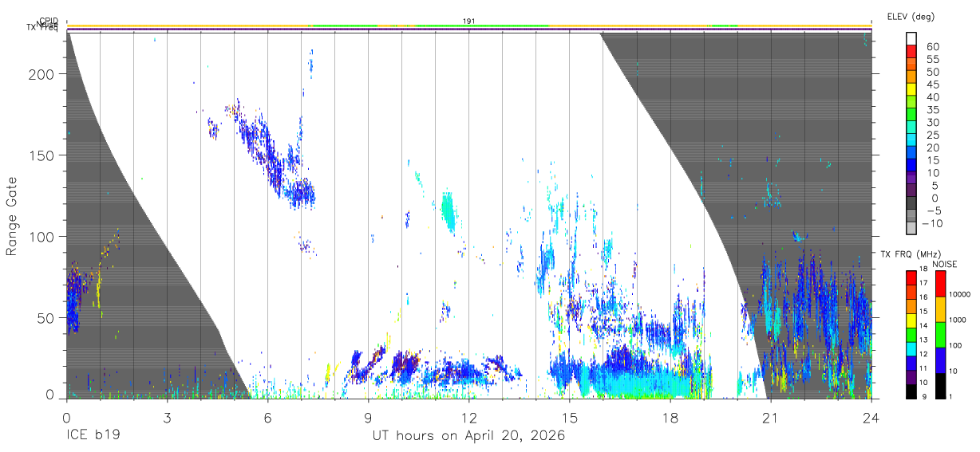Image resolution: width=980 pixels, height=452 pixels.
Task: Click the 21 tick label on UT hours axis
Action: (x=771, y=417)
